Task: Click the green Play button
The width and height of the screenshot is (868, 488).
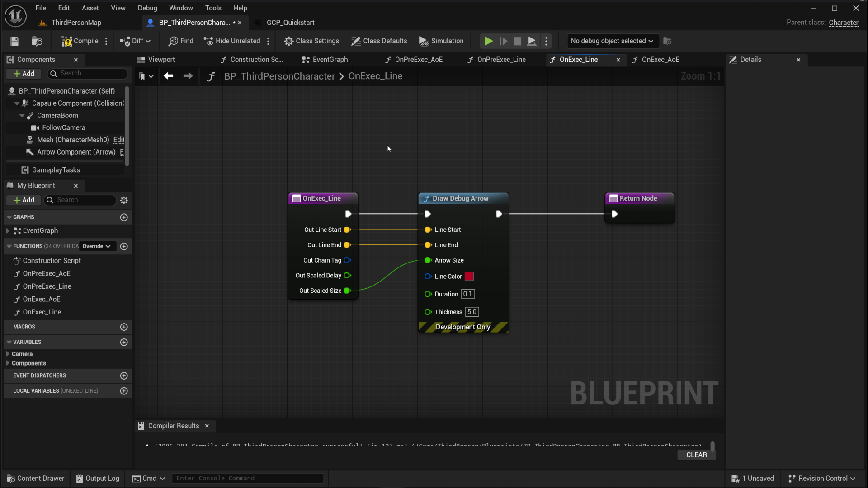Action: click(x=488, y=41)
